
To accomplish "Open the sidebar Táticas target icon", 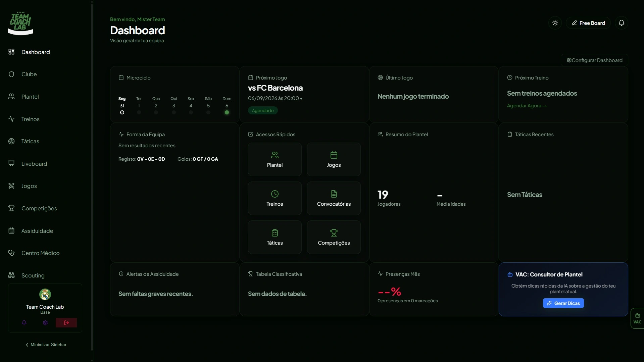I will click(x=11, y=141).
